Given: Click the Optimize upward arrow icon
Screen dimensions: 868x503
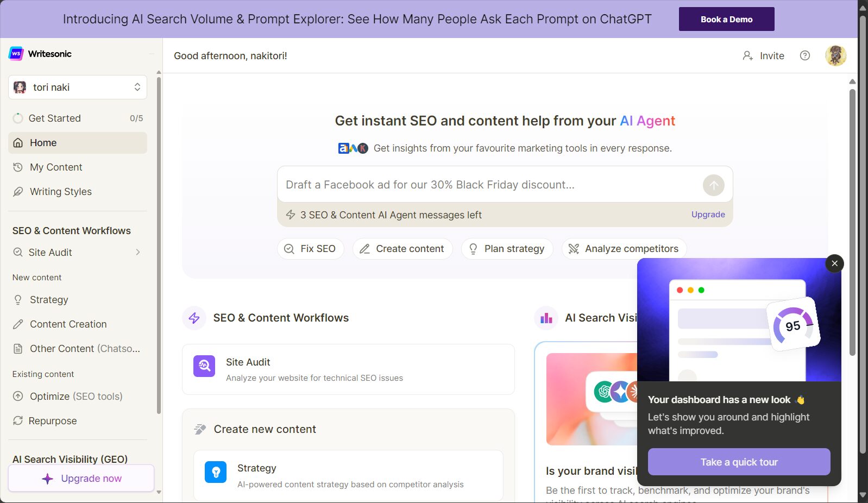Looking at the screenshot, I should (x=18, y=397).
